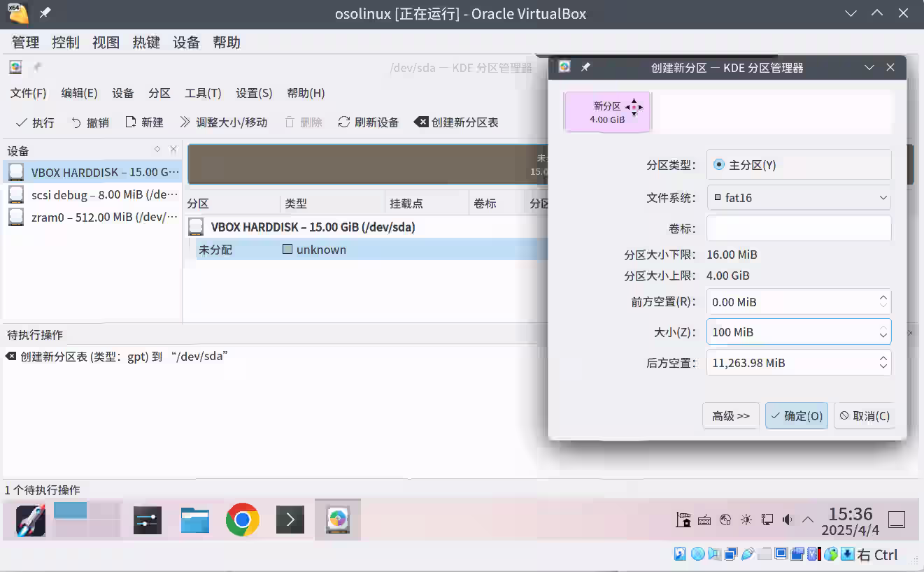Open the 设备 menu in VirtualBox menu bar
This screenshot has width=924, height=572.
coord(186,42)
